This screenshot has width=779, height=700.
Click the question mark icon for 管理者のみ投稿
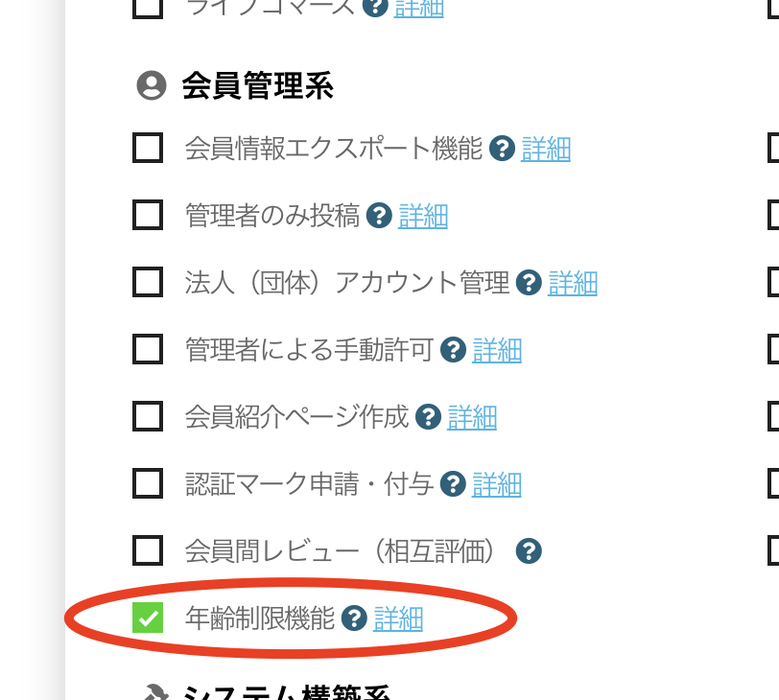click(380, 217)
